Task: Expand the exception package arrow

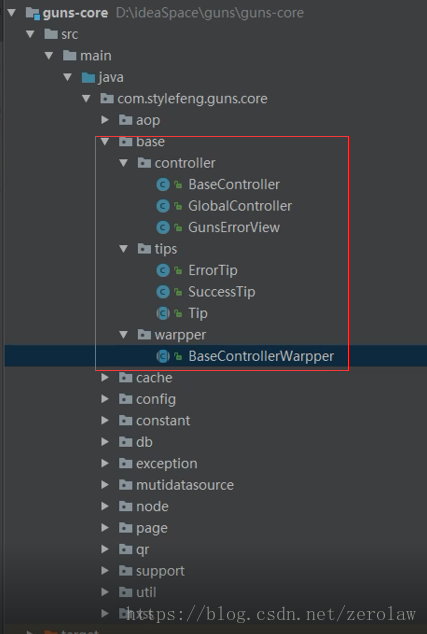Action: coord(105,463)
